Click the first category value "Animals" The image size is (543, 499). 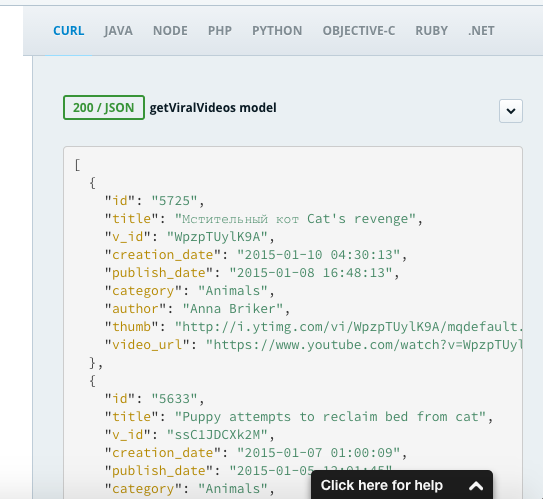pos(233,291)
